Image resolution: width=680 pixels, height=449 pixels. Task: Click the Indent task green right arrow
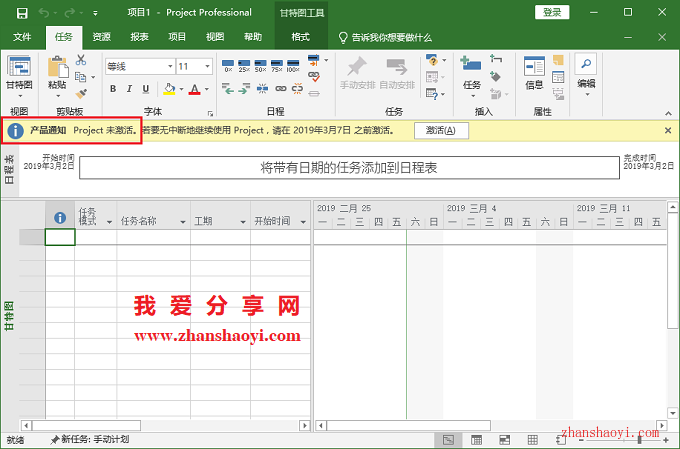coord(244,89)
